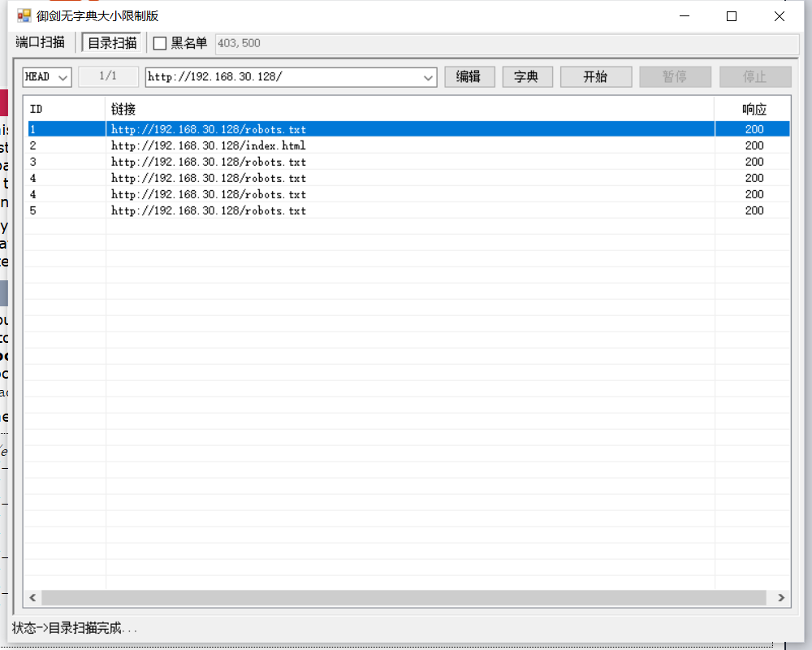812x650 pixels.
Task: Click the 1/1 progress field
Action: [x=108, y=76]
